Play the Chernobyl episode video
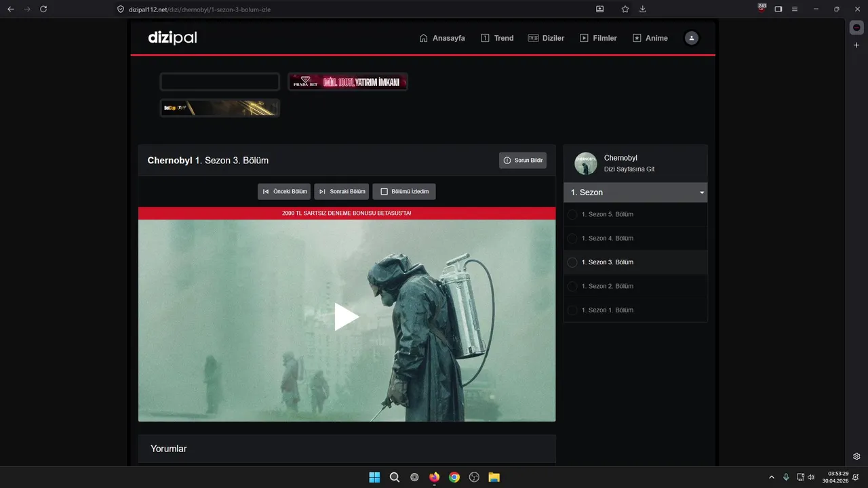 click(347, 317)
